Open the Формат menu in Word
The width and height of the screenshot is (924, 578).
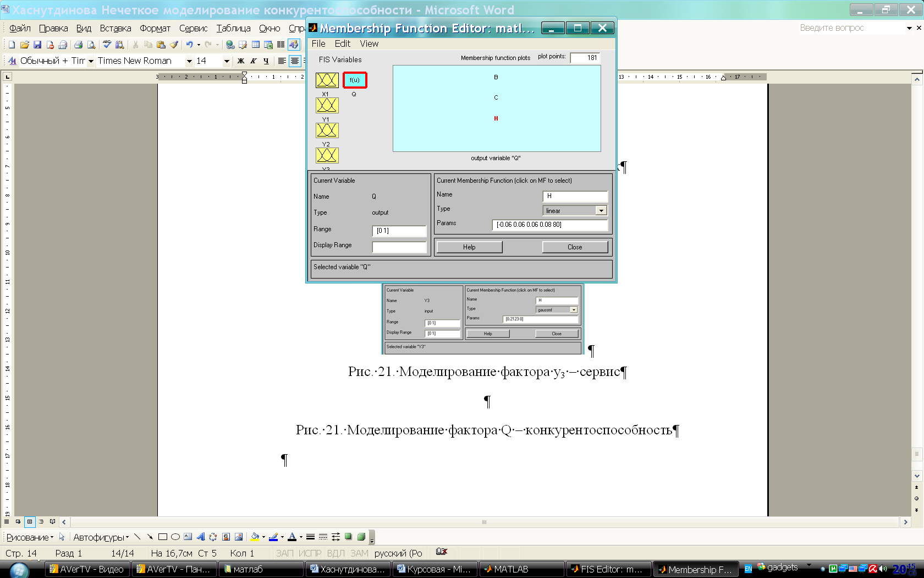(x=155, y=28)
